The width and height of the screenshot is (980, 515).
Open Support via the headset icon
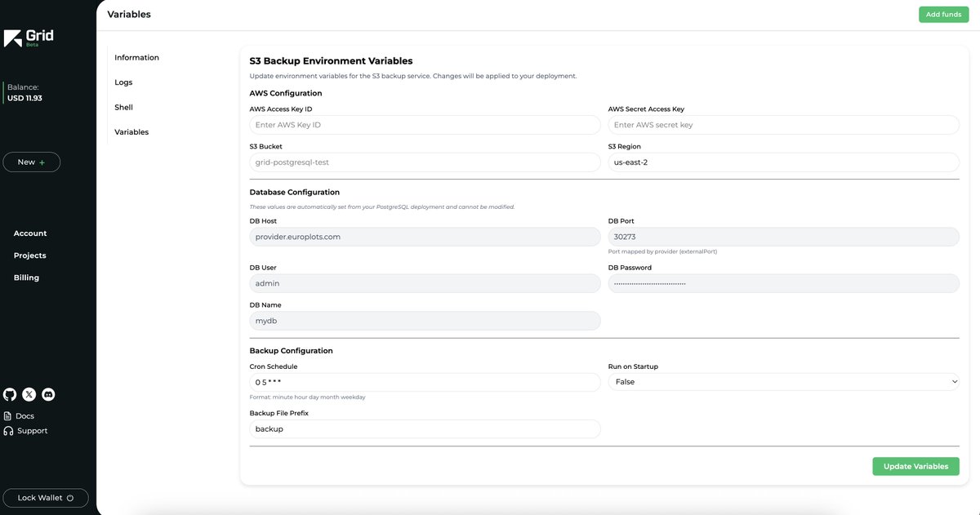tap(7, 429)
